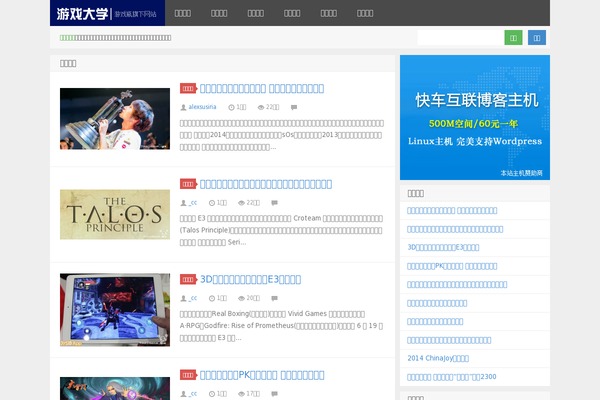Viewport: 600px width, 400px height.
Task: Click comment bubble in Real Boxing article
Action: pyautogui.click(x=274, y=298)
